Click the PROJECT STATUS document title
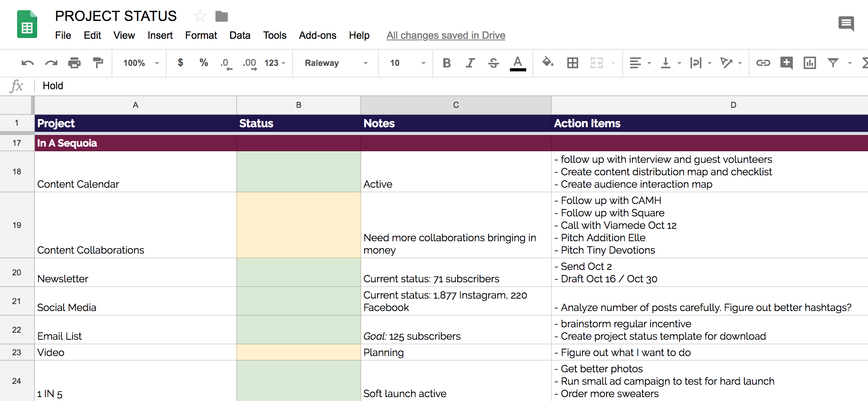Screen dimensions: 868x401 pos(116,16)
